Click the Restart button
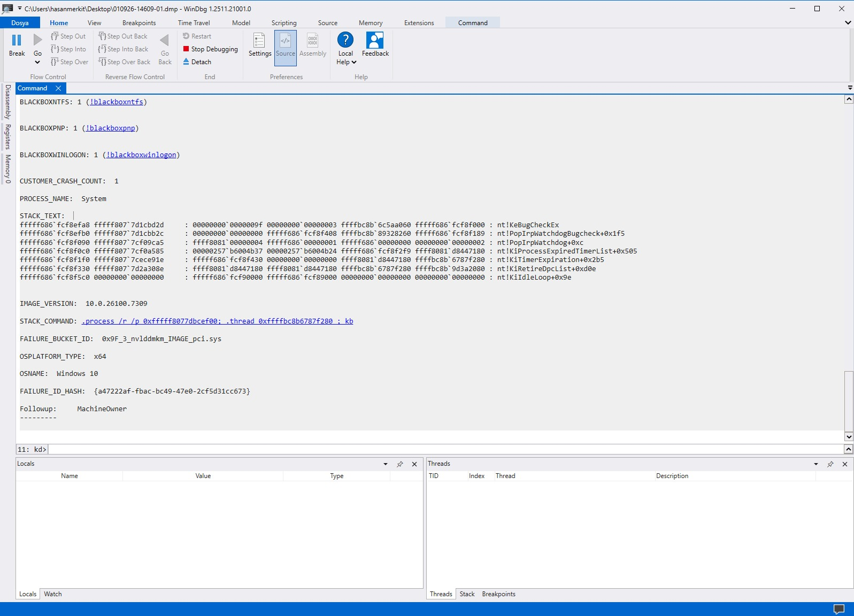Image resolution: width=854 pixels, height=616 pixels. coord(197,36)
